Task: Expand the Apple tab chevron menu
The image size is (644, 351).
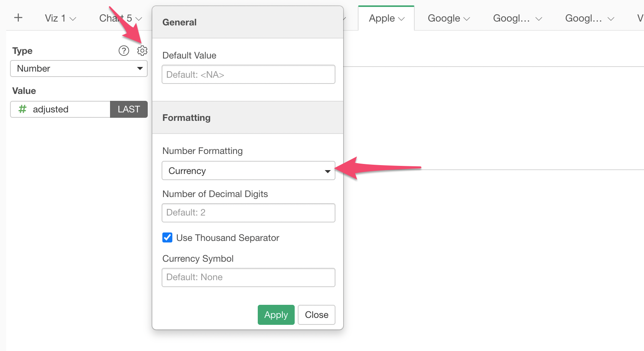Action: coord(401,19)
